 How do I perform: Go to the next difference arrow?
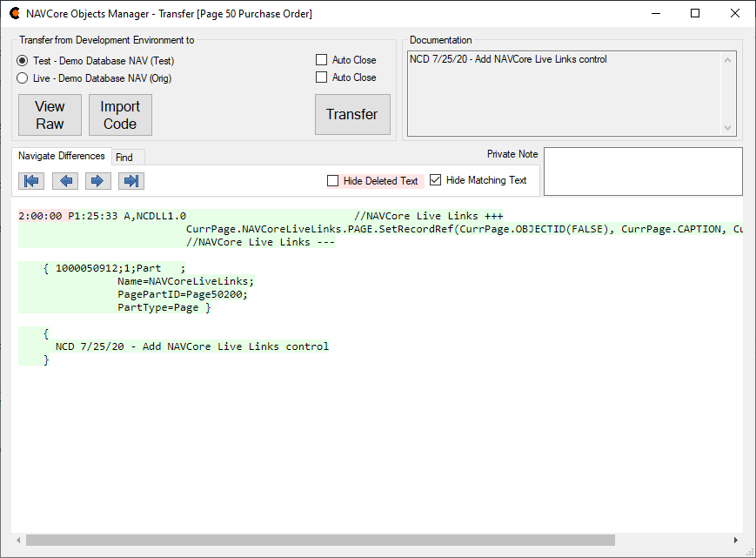pos(97,181)
